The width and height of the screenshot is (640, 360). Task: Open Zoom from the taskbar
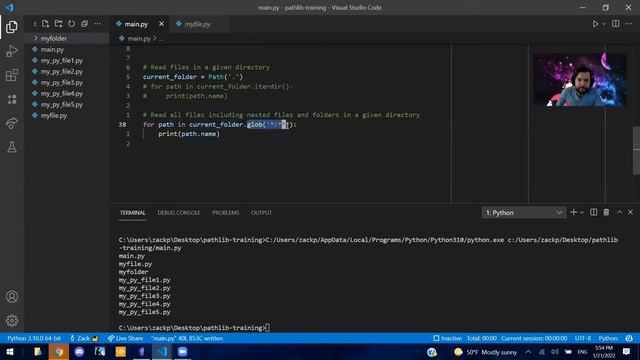[182, 352]
